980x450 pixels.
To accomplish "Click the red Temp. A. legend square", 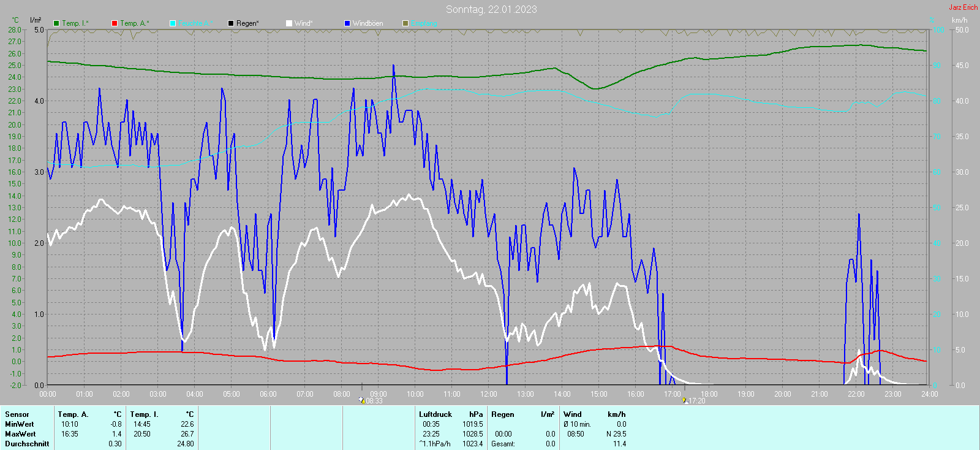I will 115,23.
